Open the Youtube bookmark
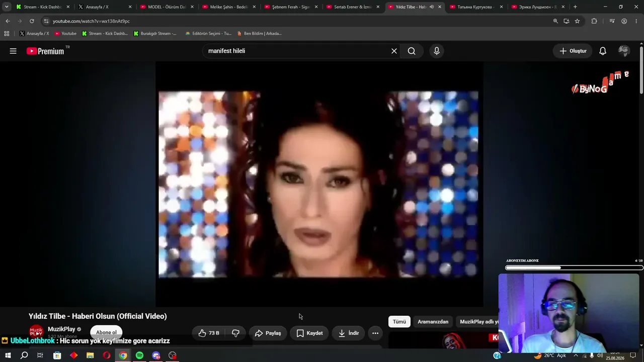The image size is (644, 362). click(x=65, y=34)
